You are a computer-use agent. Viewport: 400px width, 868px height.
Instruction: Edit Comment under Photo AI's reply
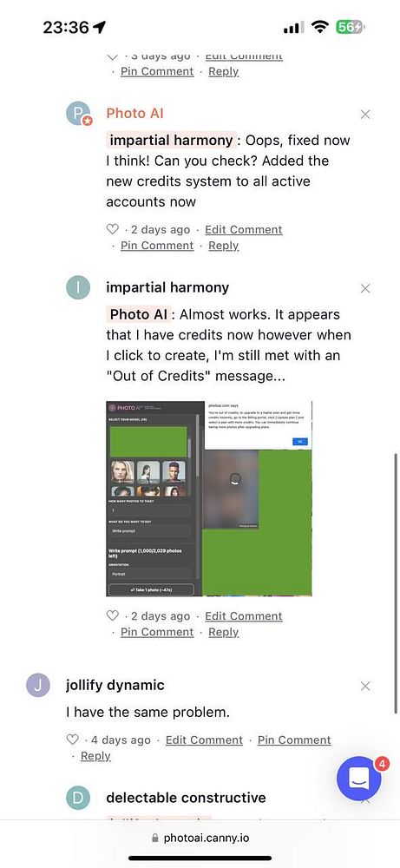(244, 229)
